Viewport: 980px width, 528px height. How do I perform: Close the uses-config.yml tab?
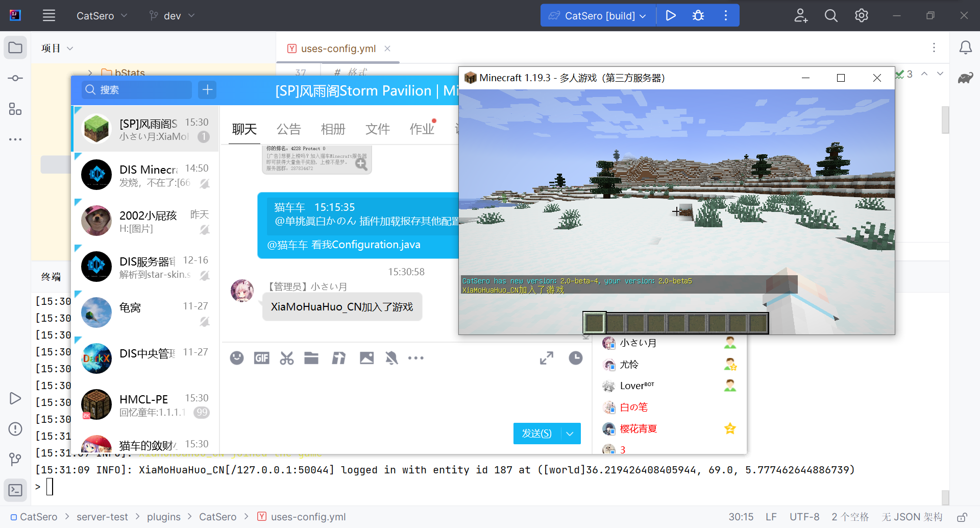pyautogui.click(x=387, y=49)
